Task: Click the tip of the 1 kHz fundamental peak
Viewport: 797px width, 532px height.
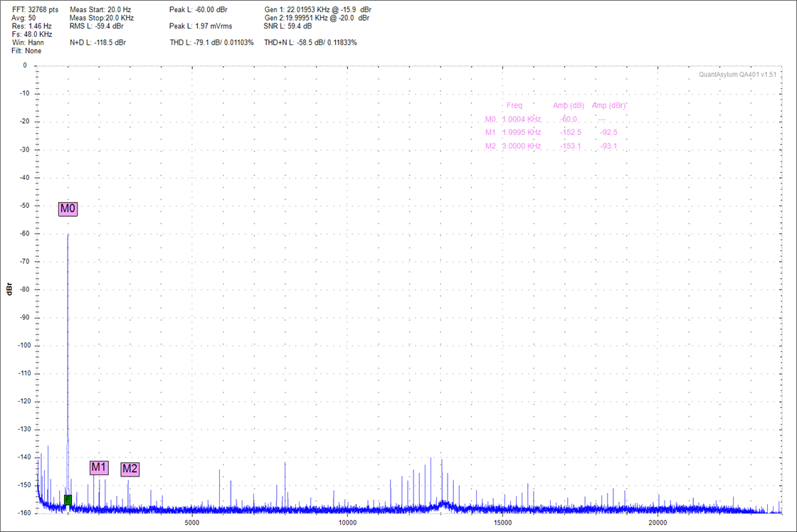Action: click(x=68, y=234)
